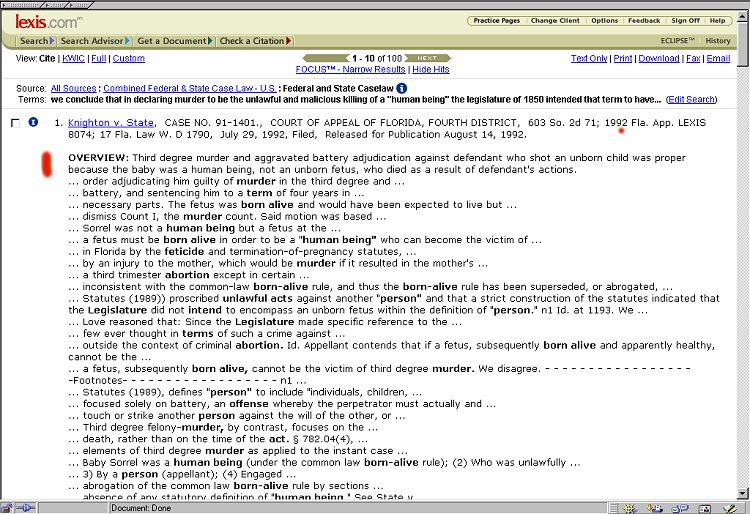Image resolution: width=750 pixels, height=514 pixels.
Task: Open the Composer pencil icon in status bar
Action: coord(729,508)
